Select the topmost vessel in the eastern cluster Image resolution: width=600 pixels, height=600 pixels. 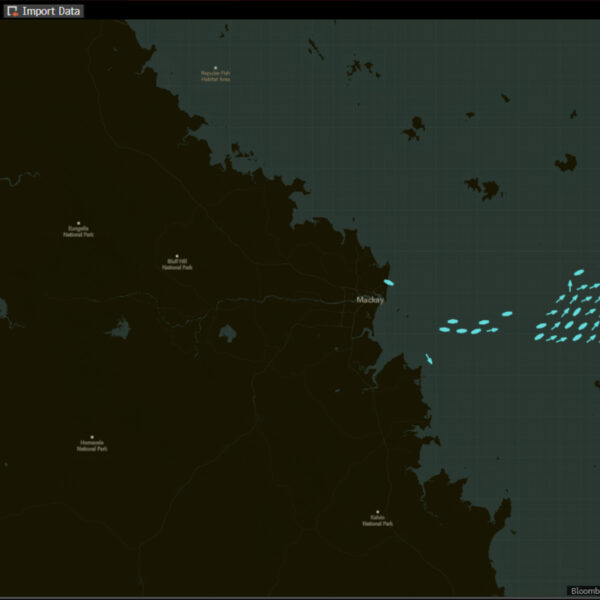coord(578,271)
